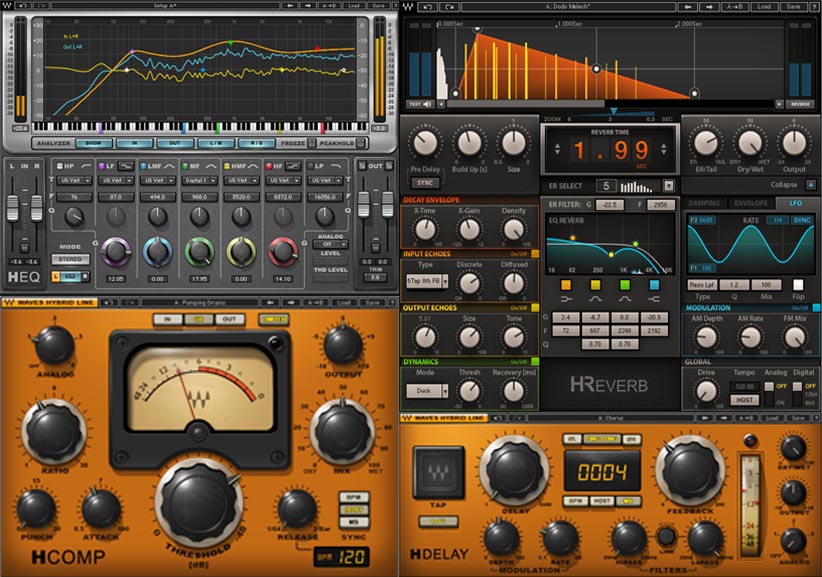Click the H-EQ previous preset arrow
Image resolution: width=822 pixels, height=577 pixels.
click(289, 6)
